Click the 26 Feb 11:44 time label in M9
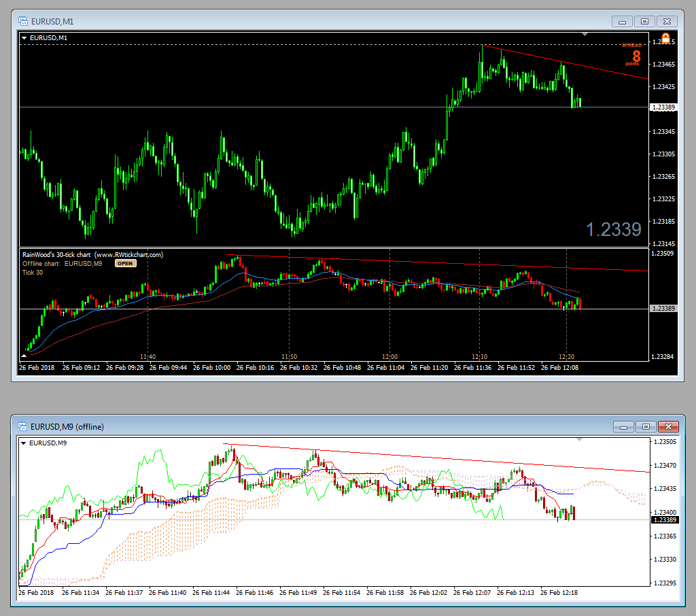 (211, 593)
